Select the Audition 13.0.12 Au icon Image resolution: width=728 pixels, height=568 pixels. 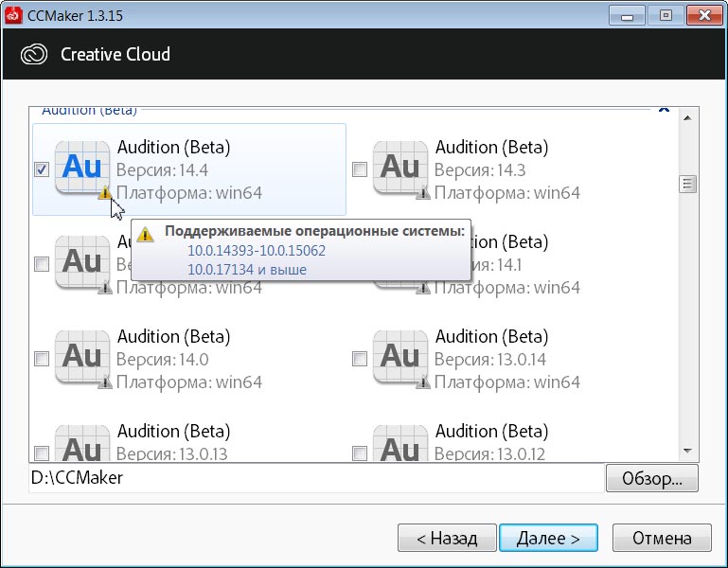[x=400, y=443]
